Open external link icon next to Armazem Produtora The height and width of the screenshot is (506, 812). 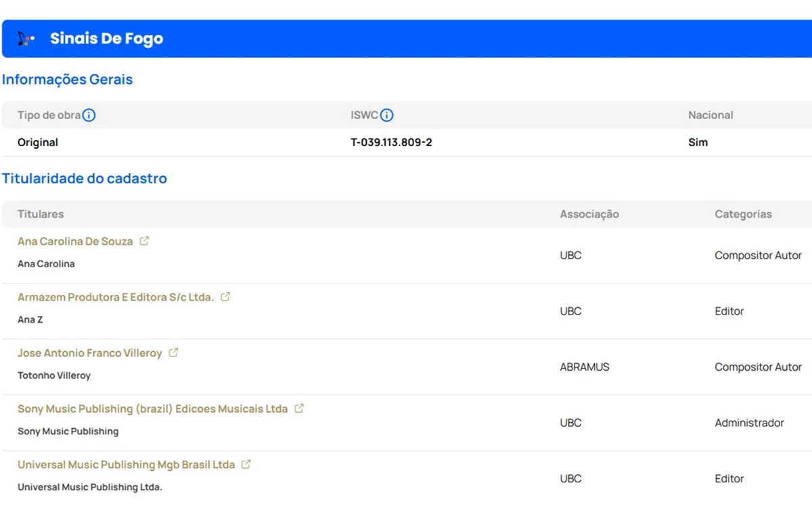pyautogui.click(x=225, y=297)
